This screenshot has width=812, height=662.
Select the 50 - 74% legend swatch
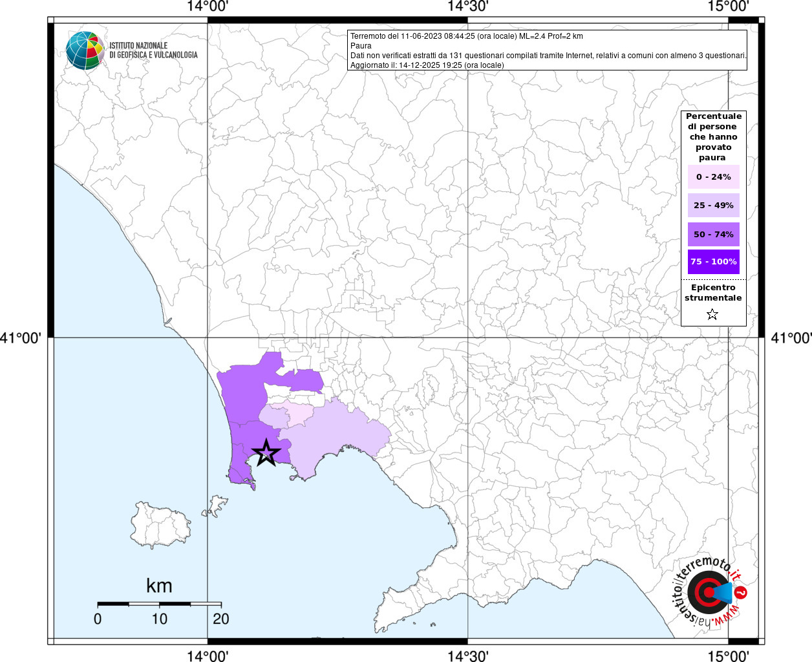click(713, 234)
